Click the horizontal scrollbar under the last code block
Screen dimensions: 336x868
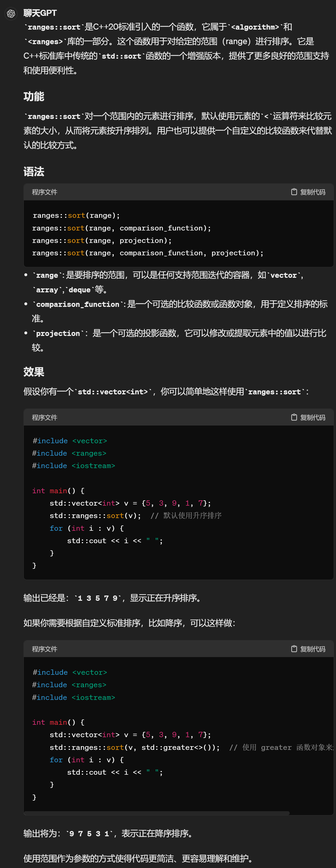pyautogui.click(x=157, y=813)
